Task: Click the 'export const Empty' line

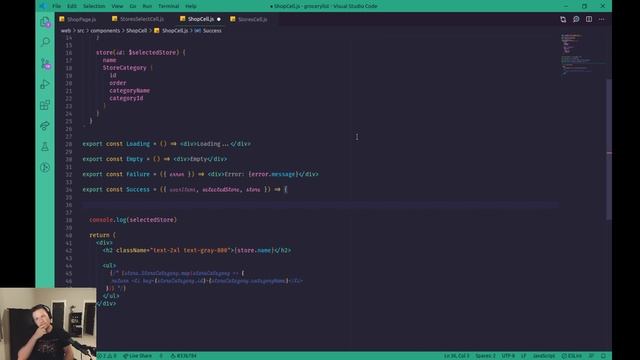Action: click(x=155, y=159)
